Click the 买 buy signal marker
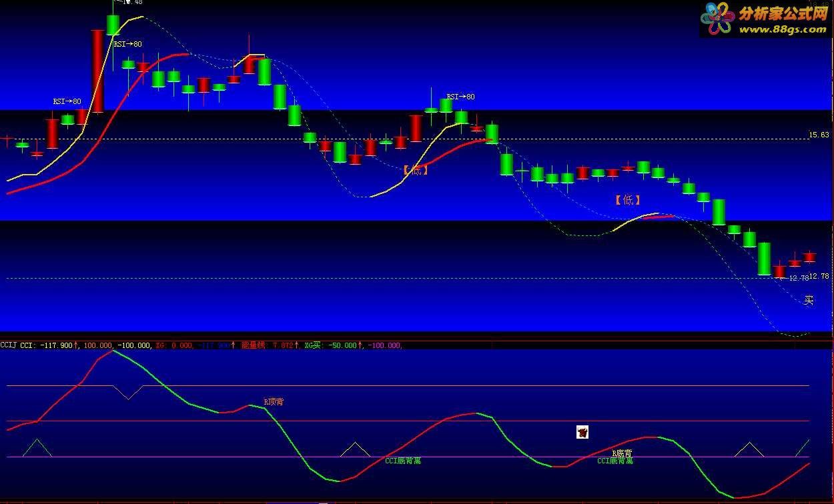Image resolution: width=834 pixels, height=504 pixels. pyautogui.click(x=809, y=301)
